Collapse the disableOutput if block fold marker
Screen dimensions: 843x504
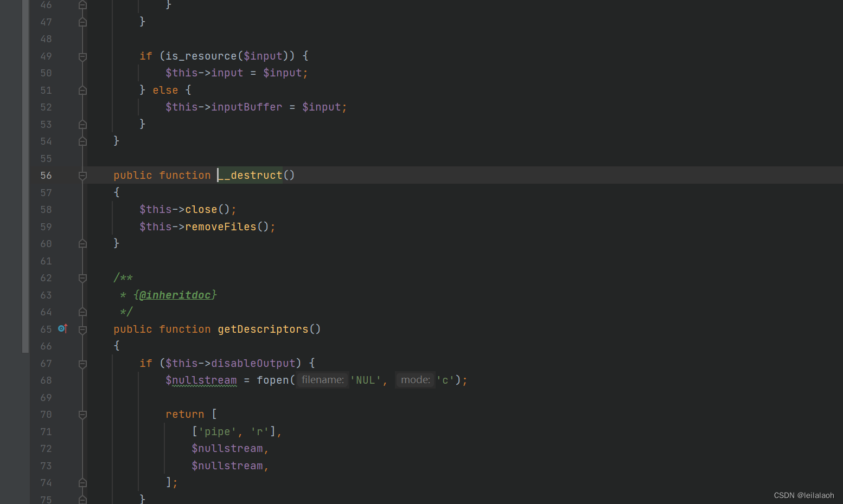82,363
